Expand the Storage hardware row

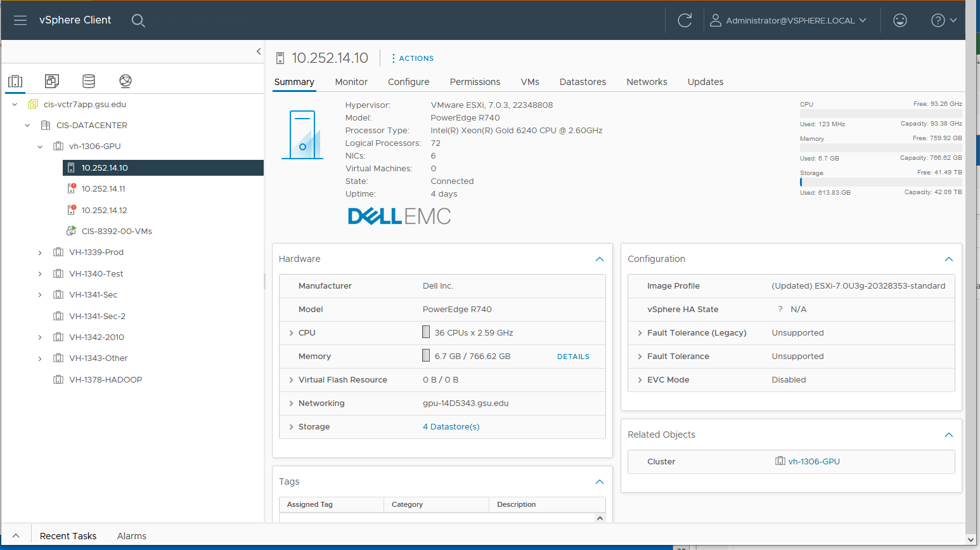(291, 427)
